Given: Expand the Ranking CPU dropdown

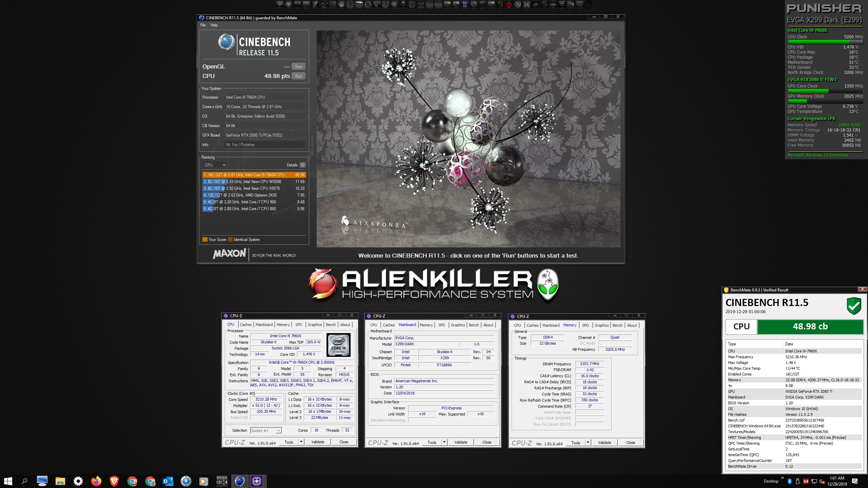Looking at the screenshot, I should pyautogui.click(x=215, y=165).
